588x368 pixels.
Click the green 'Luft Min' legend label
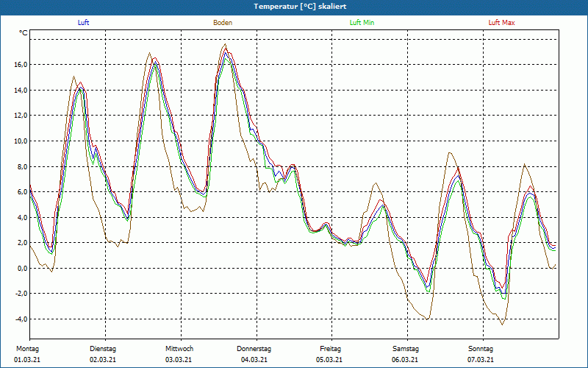click(x=362, y=23)
